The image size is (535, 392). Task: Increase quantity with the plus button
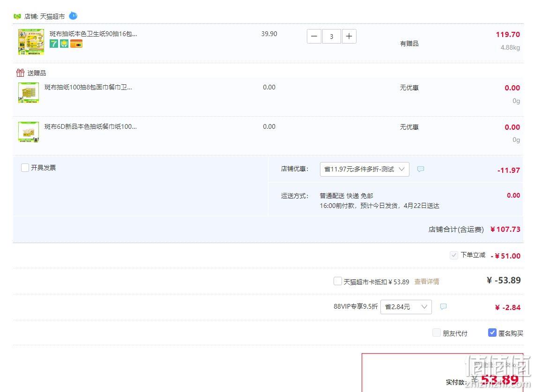coord(349,37)
